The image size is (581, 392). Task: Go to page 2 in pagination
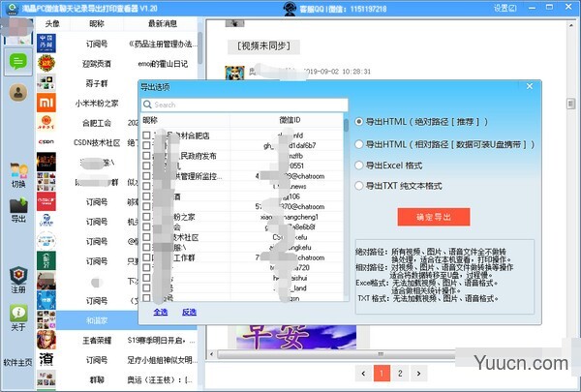[x=400, y=373]
